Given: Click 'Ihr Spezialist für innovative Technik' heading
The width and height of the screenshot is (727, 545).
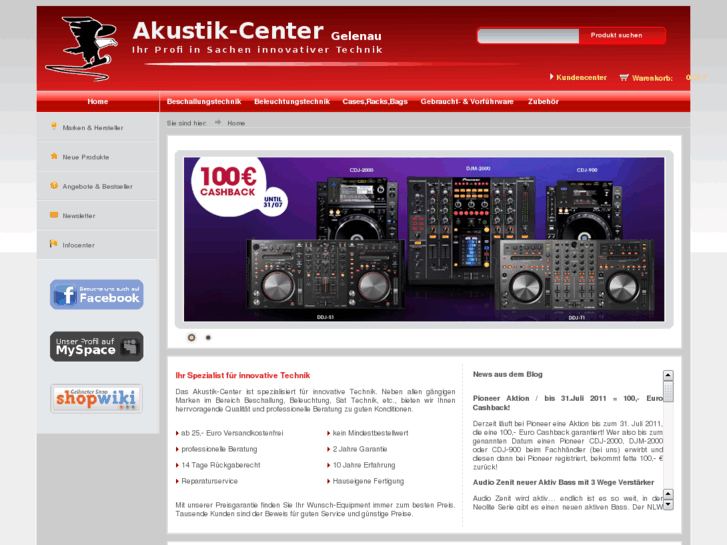Looking at the screenshot, I should pyautogui.click(x=242, y=375).
